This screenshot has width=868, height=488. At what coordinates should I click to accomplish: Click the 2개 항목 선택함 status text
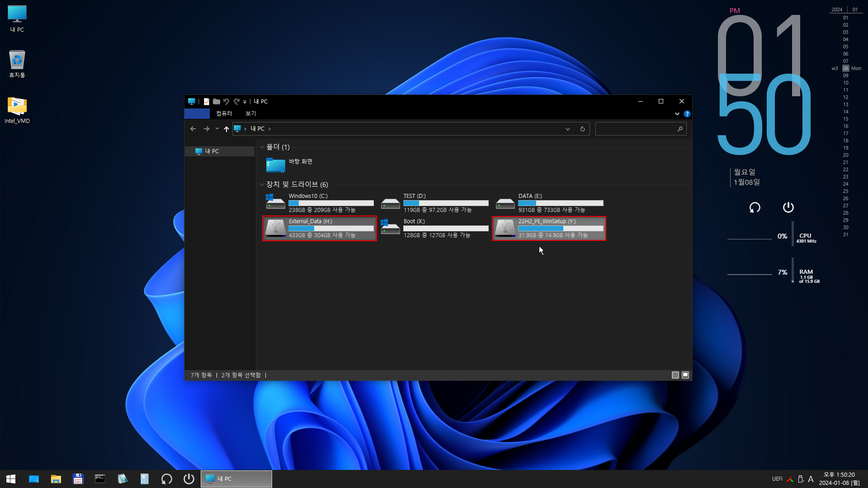[x=241, y=375]
